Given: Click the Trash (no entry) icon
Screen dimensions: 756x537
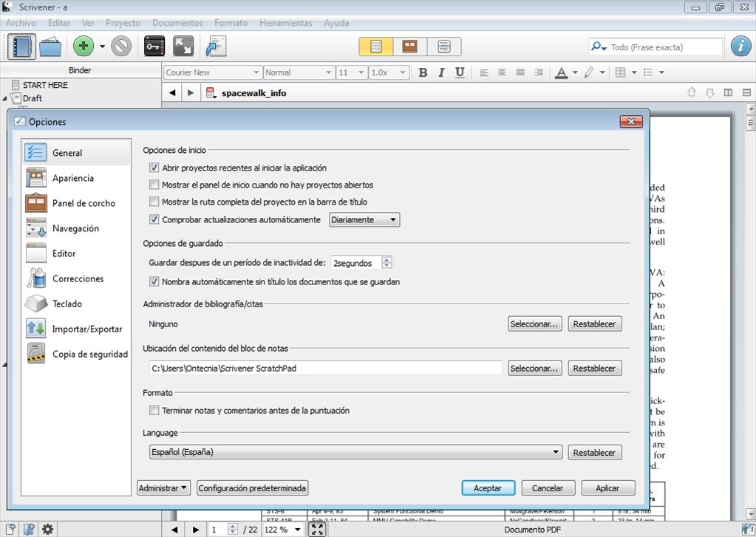Looking at the screenshot, I should pos(121,47).
